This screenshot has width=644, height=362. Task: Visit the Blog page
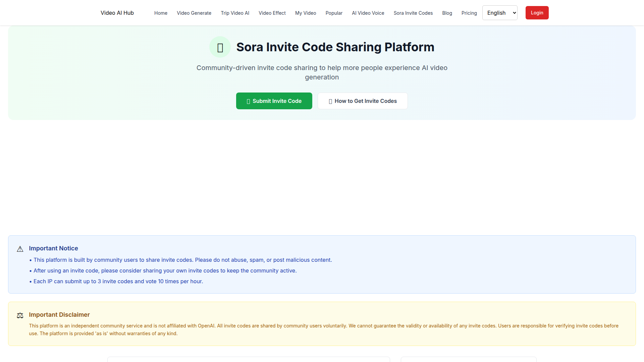447,13
